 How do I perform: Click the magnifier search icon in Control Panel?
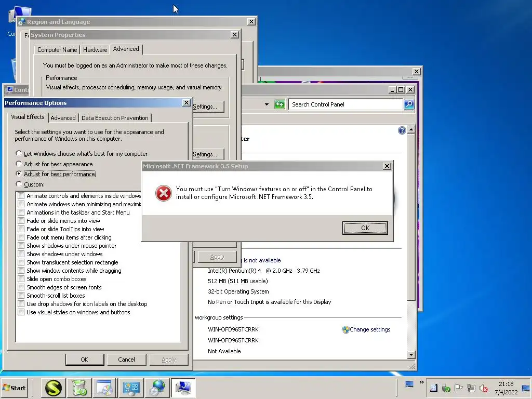[x=409, y=104]
